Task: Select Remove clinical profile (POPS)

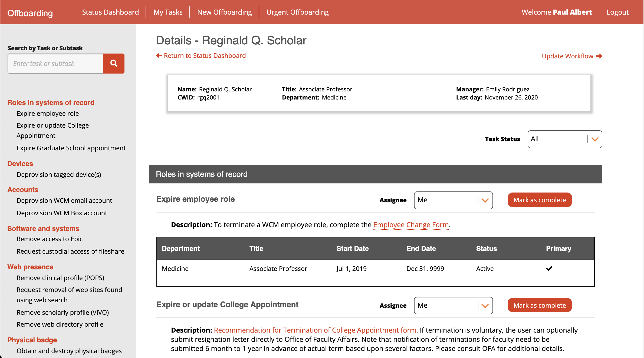Action: pyautogui.click(x=60, y=278)
